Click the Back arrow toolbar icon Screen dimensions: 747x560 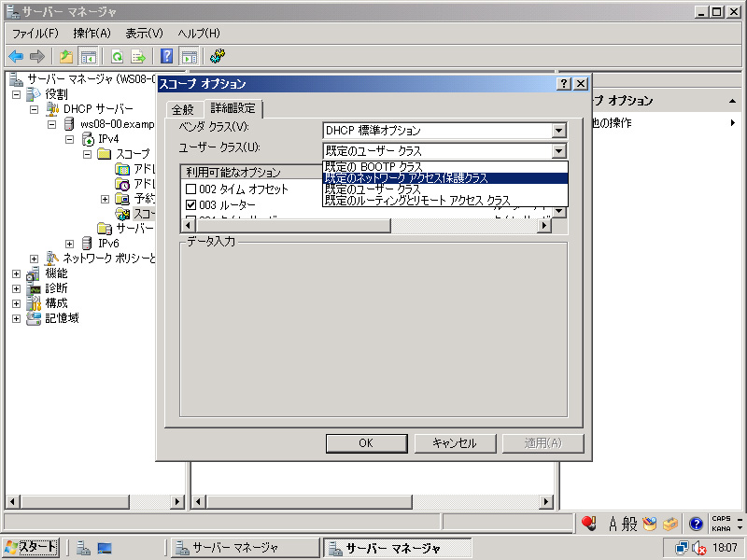point(16,56)
